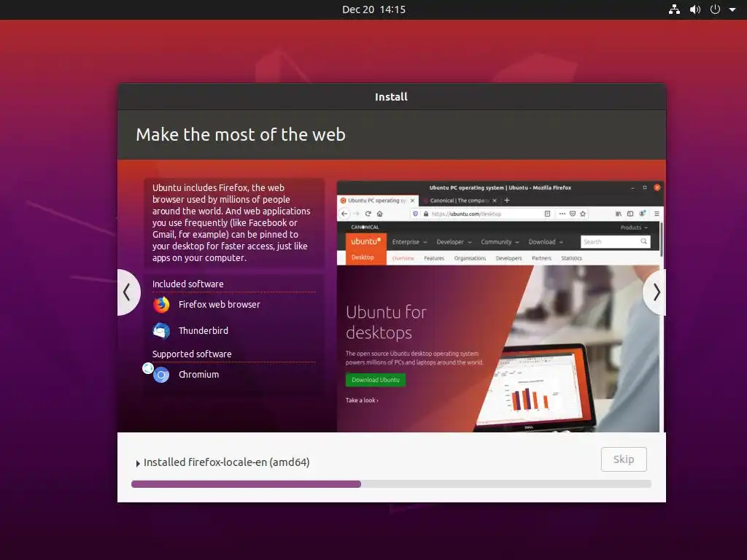Viewport: 747px width, 560px height.
Task: Click the Thunderbird icon
Action: pos(161,330)
